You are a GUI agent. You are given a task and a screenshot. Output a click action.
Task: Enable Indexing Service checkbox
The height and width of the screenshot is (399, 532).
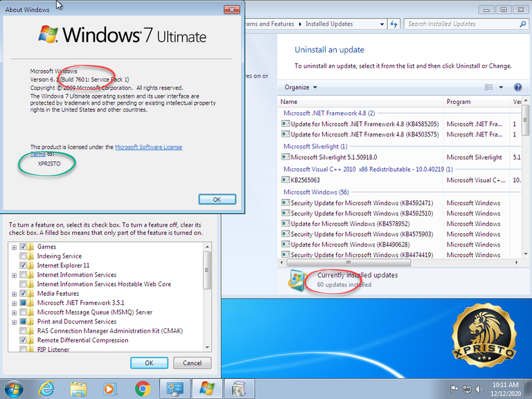(x=23, y=256)
